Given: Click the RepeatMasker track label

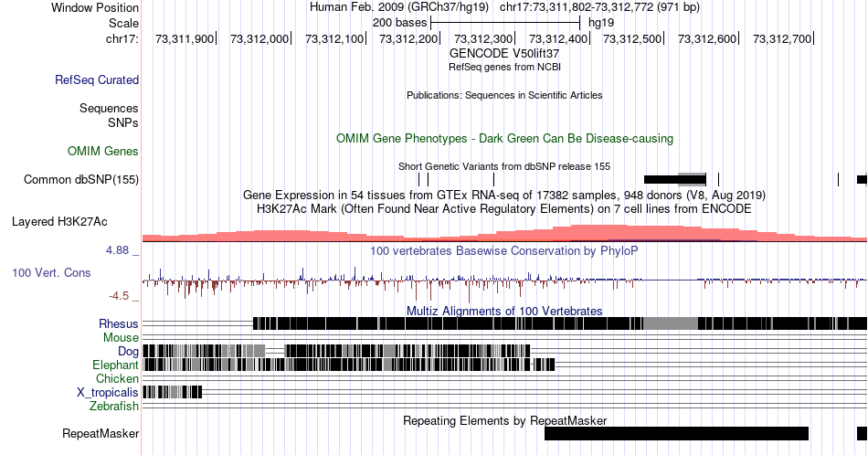Looking at the screenshot, I should 101,433.
